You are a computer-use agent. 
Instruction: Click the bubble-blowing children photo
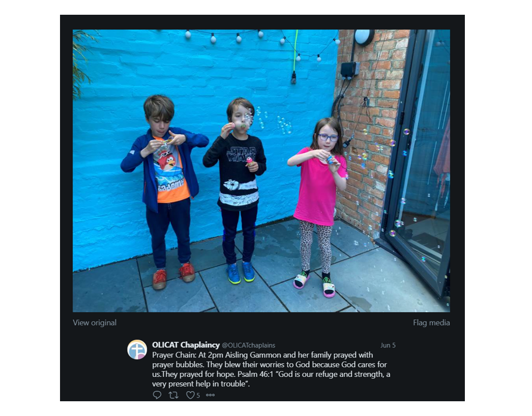click(261, 171)
